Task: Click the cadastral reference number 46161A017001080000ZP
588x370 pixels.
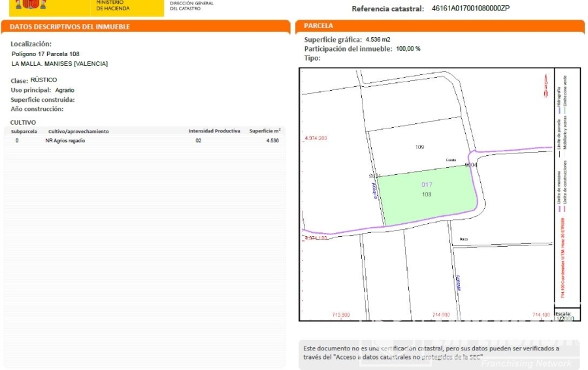Action: pyautogui.click(x=470, y=8)
